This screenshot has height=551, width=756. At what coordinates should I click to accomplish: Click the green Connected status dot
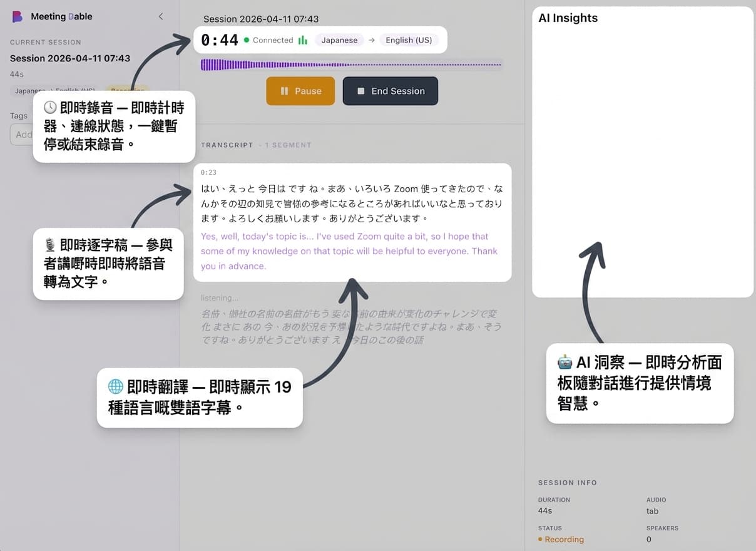pyautogui.click(x=248, y=39)
